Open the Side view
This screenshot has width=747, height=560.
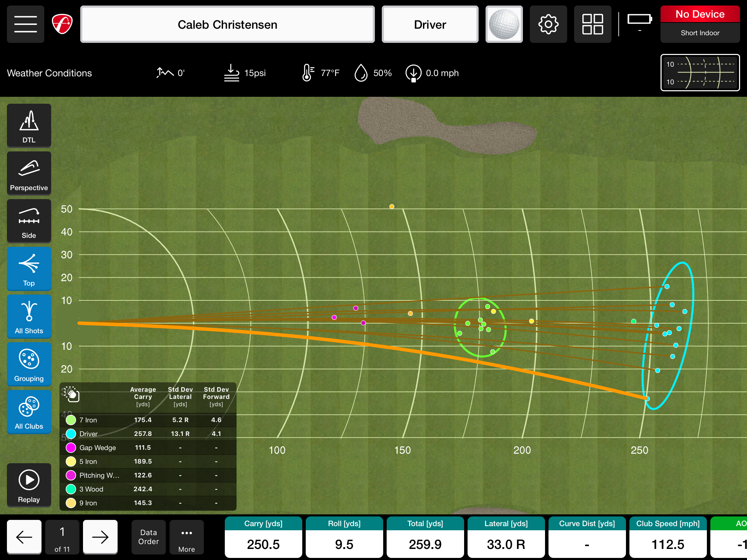(29, 221)
